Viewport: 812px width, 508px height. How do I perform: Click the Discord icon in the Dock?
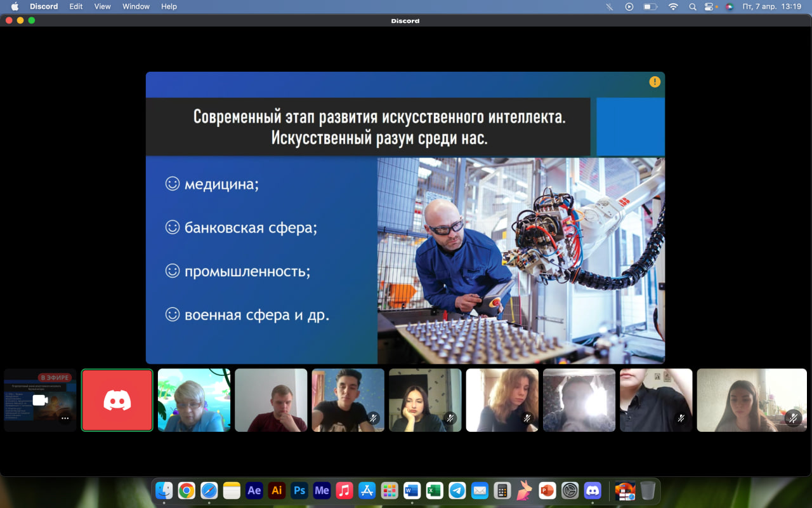tap(593, 490)
